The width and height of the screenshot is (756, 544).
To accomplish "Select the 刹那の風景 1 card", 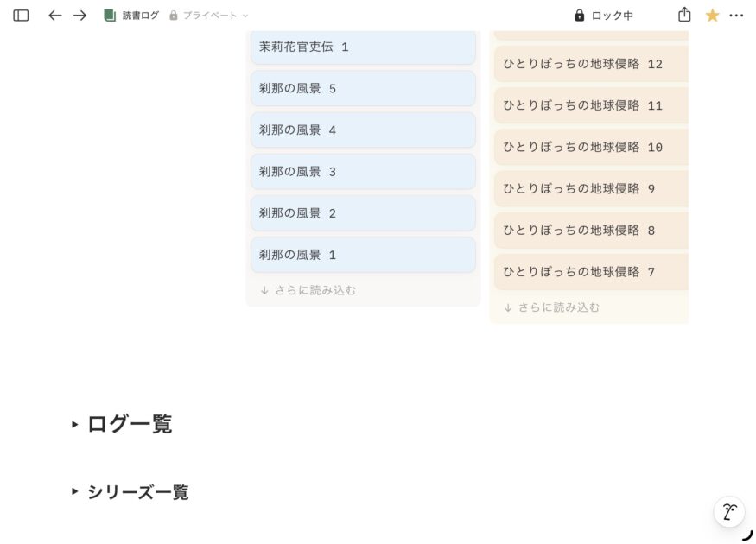I will pos(363,256).
